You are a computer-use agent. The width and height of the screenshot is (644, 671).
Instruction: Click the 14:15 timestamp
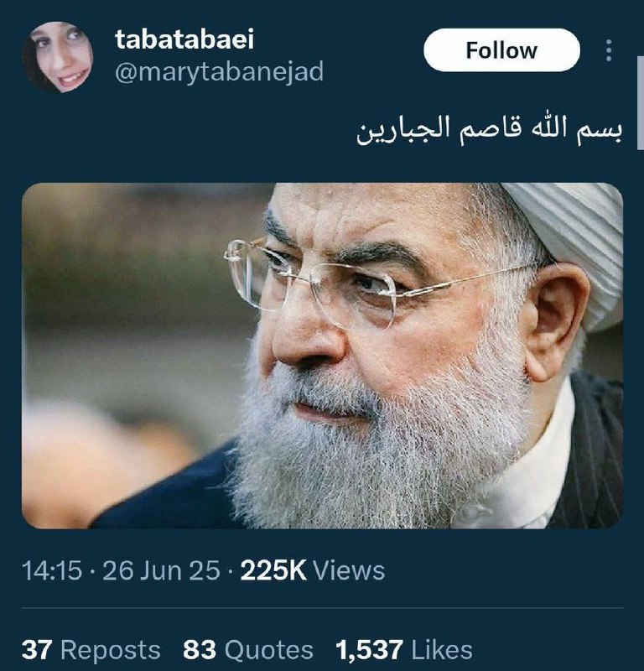[52, 570]
